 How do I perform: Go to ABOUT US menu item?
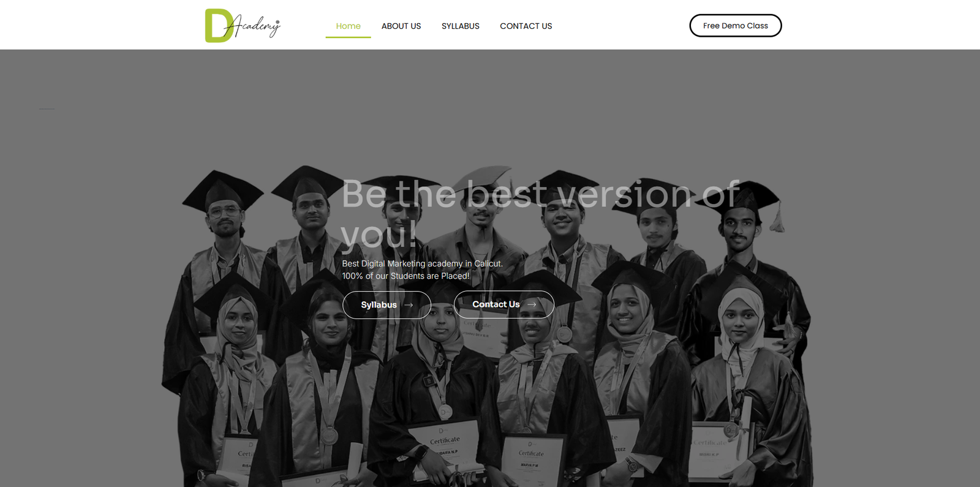click(401, 26)
